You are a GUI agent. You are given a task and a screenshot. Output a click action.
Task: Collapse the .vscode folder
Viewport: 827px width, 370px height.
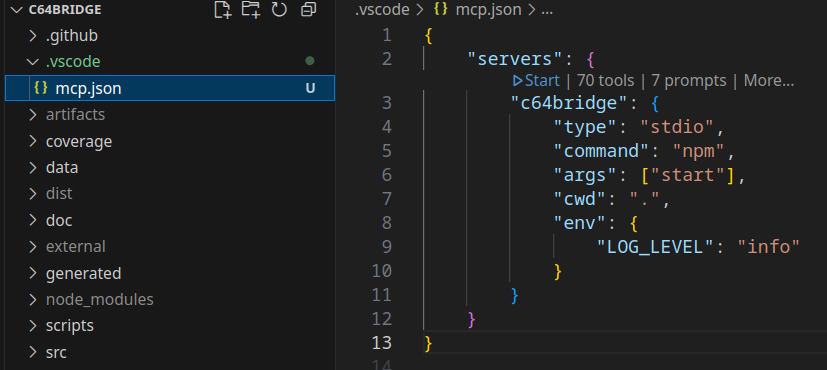[x=33, y=62]
